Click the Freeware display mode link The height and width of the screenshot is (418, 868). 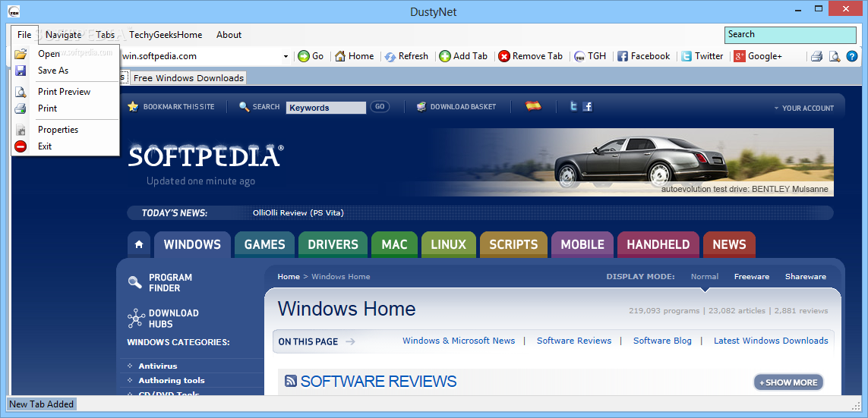pos(752,276)
